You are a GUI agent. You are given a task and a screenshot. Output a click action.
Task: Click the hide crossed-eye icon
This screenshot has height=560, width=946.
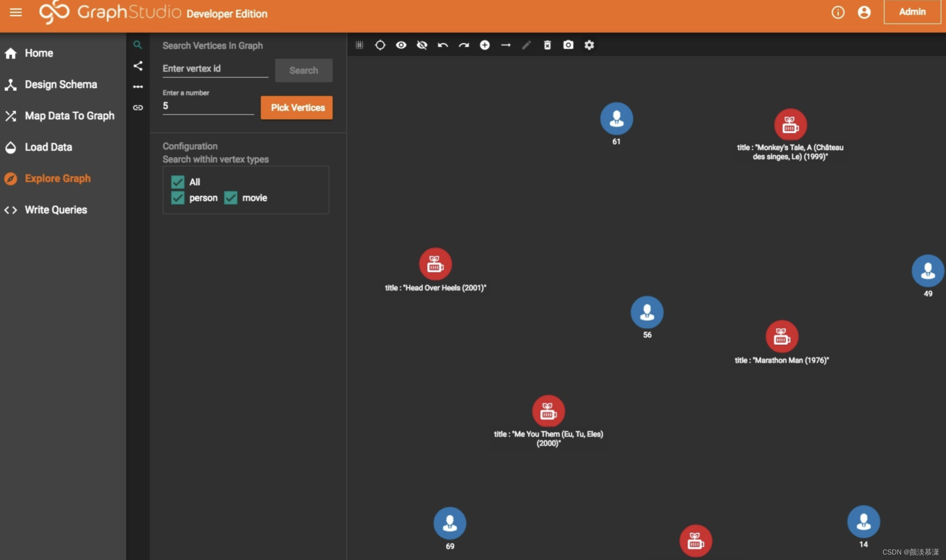pos(422,45)
